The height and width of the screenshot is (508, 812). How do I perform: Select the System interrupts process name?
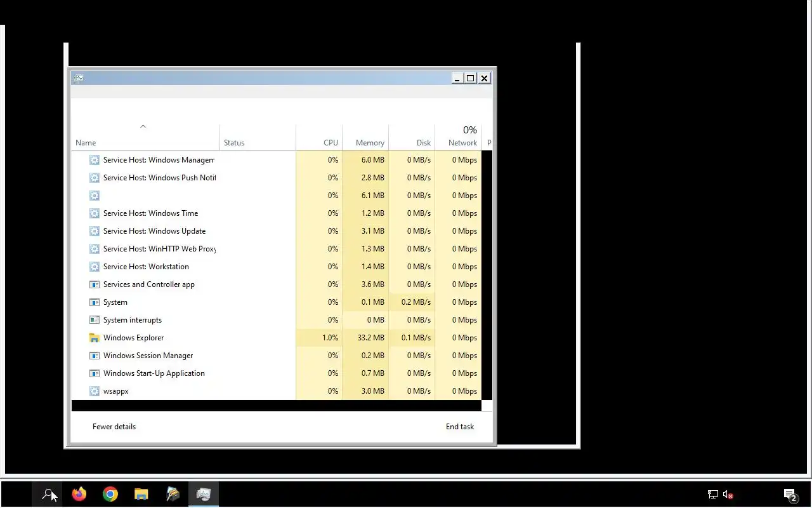point(133,320)
